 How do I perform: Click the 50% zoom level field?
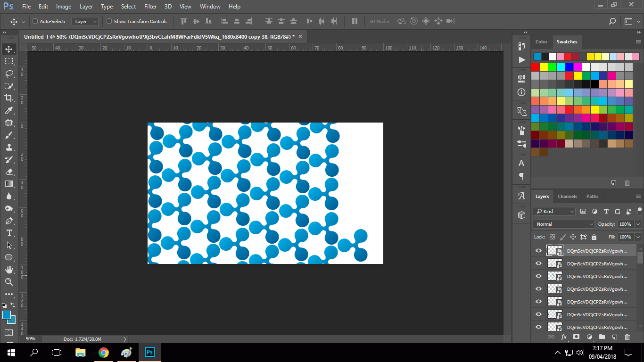click(x=31, y=339)
